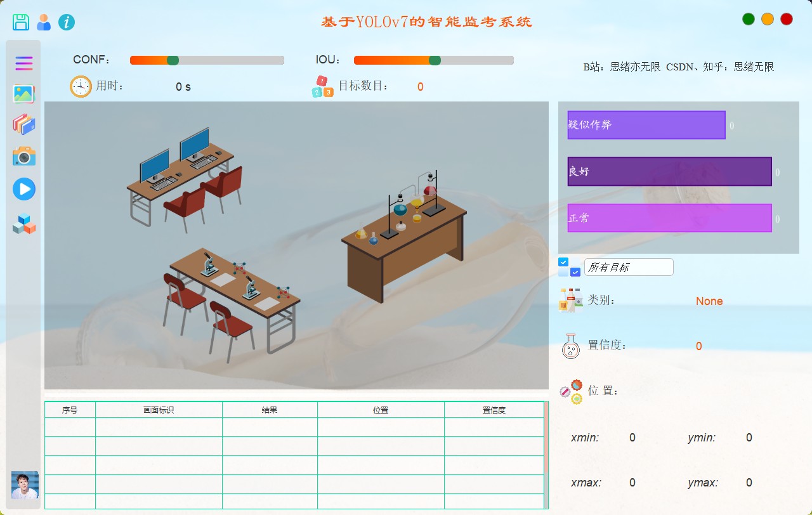Open the user account icon
Viewport: 812px width, 515px height.
44,22
